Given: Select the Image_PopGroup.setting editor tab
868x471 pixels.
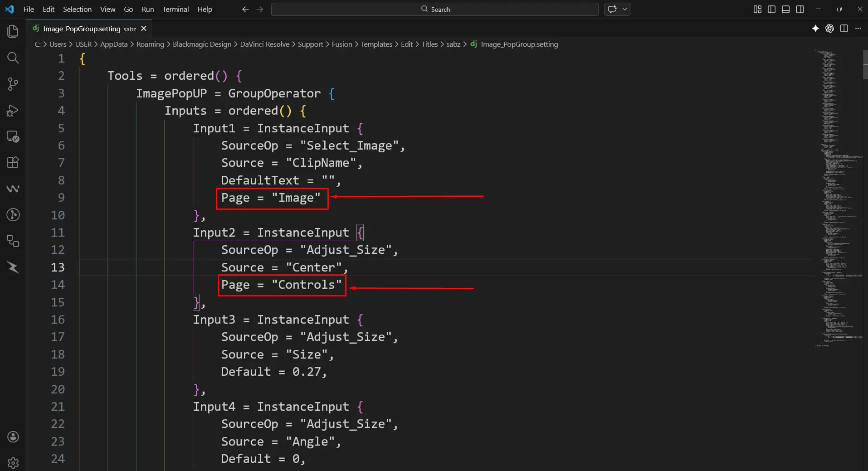Looking at the screenshot, I should pyautogui.click(x=89, y=29).
